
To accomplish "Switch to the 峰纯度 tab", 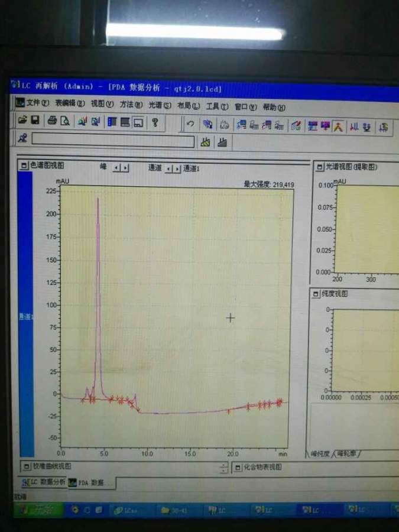I will click(320, 453).
